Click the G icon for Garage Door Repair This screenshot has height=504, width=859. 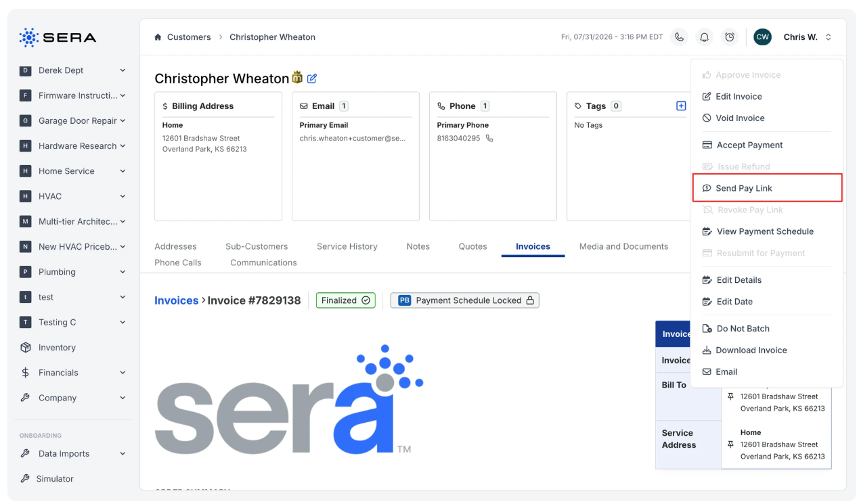pyautogui.click(x=26, y=121)
